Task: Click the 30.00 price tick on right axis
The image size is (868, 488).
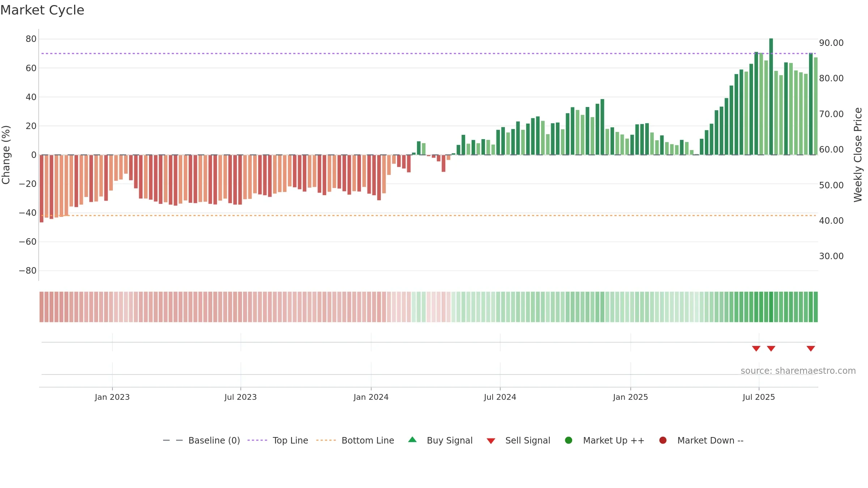Action: 831,256
